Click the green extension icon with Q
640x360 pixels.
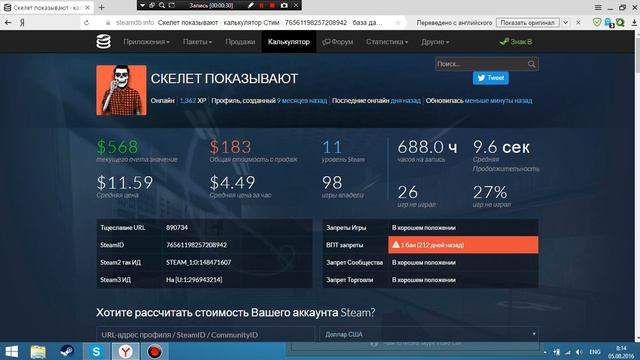pos(620,22)
